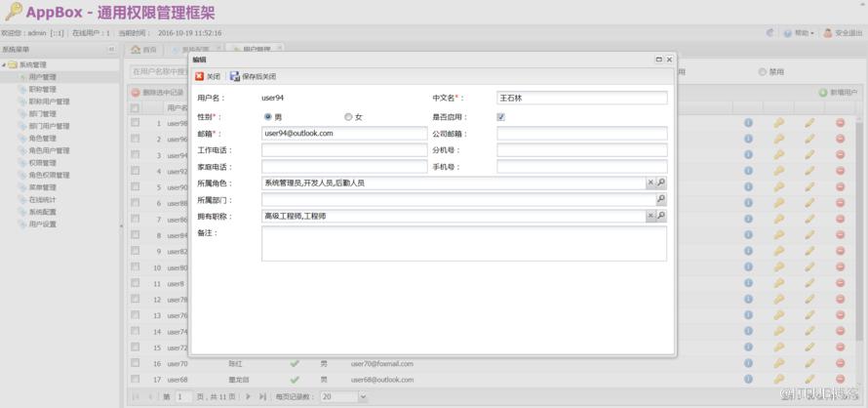Open 职称用户管理 in the sidebar tree
The image size is (868, 408).
[x=50, y=102]
